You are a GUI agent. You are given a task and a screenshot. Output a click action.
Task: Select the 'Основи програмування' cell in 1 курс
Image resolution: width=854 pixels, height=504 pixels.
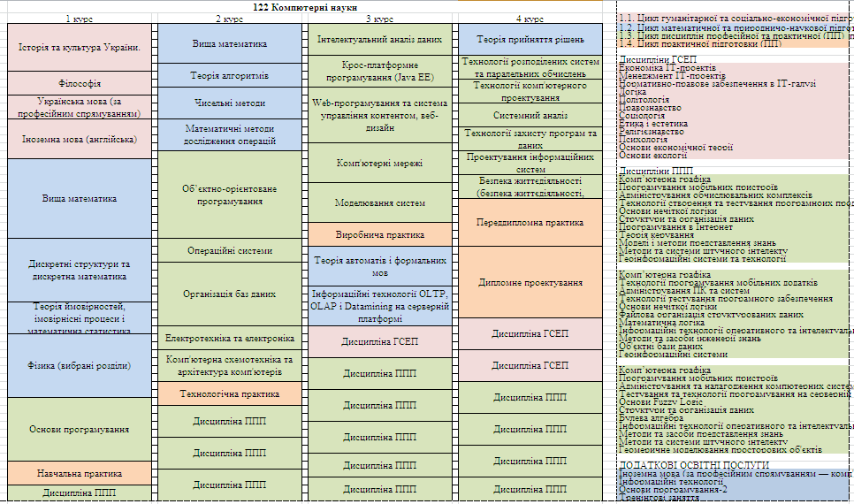[x=80, y=430]
